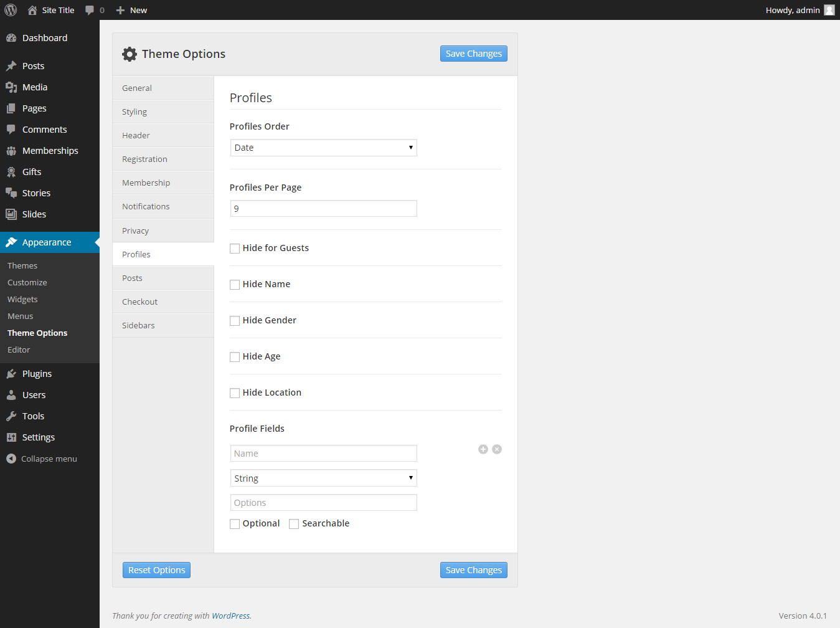840x628 pixels.
Task: Select the Notifications tab
Action: (x=163, y=206)
